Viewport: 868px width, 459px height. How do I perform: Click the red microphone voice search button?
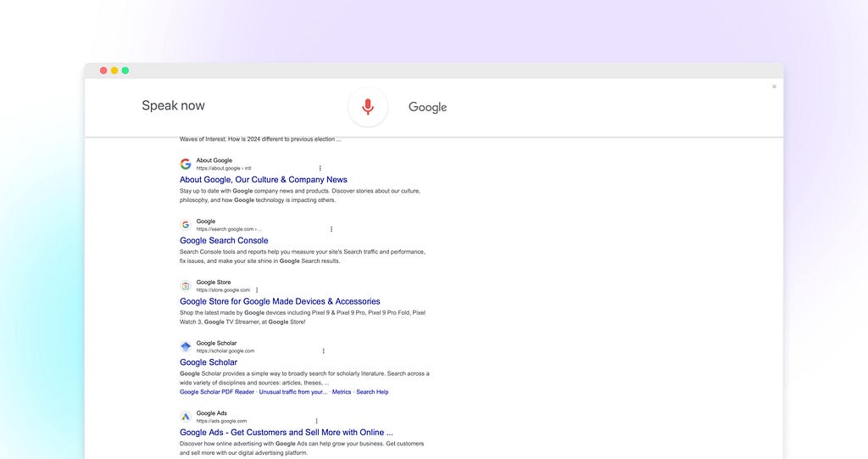pos(368,106)
